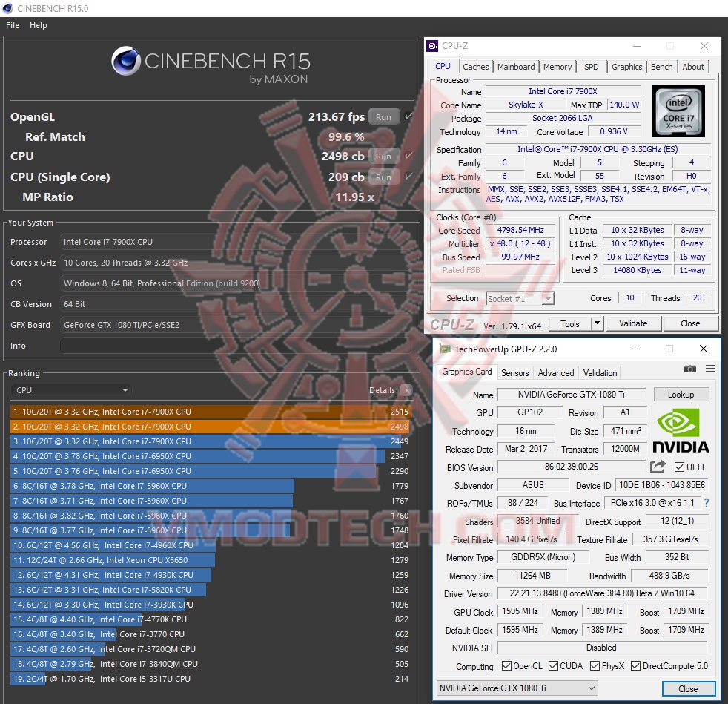Open the graphics card selector in GPU-Z

(x=517, y=688)
